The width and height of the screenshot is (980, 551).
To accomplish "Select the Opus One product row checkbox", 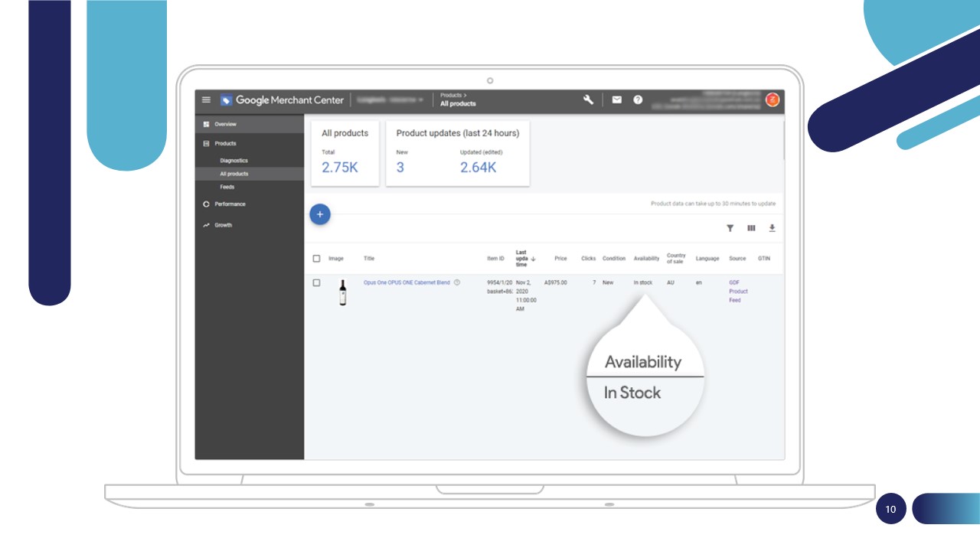I will point(316,282).
